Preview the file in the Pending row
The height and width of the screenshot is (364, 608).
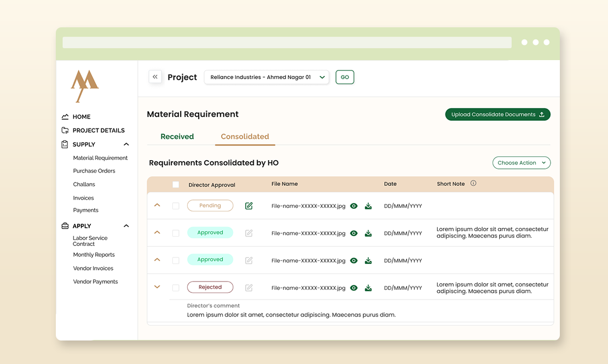354,206
